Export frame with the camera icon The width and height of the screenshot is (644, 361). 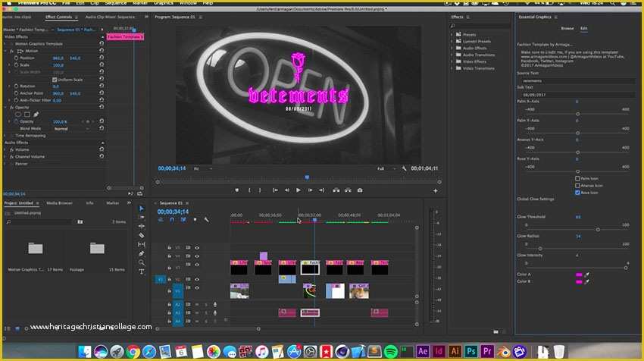point(360,190)
